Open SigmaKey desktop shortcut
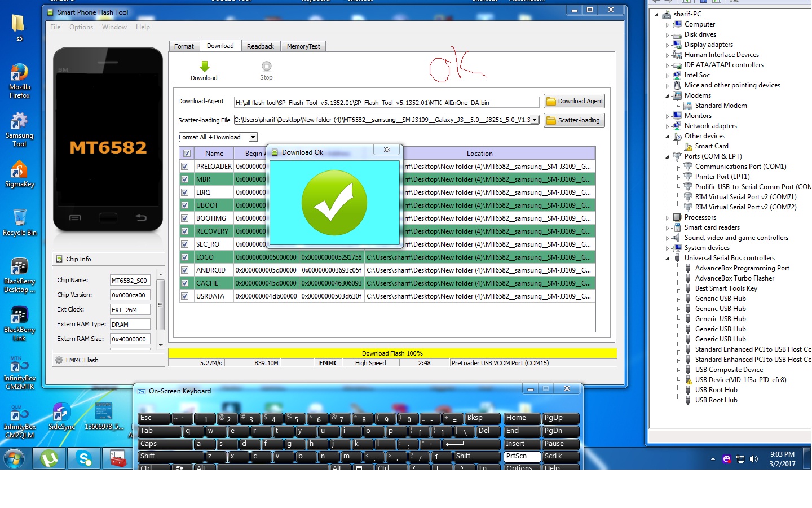Viewport: 812px width, 508px height. coord(19,174)
